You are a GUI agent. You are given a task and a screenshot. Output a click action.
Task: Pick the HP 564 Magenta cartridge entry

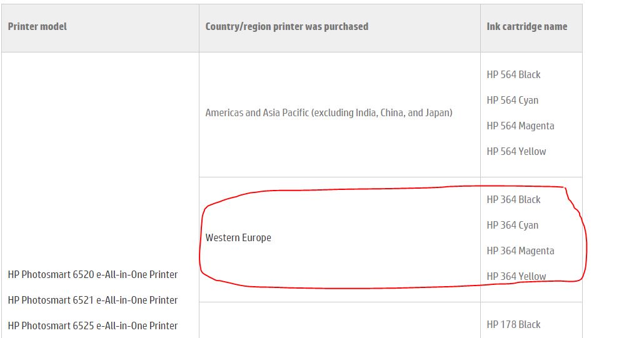click(x=520, y=126)
